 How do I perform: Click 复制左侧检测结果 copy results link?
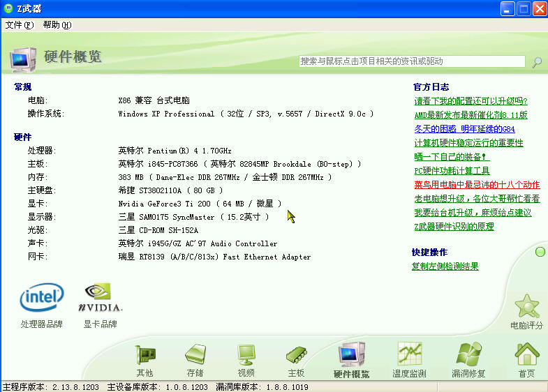pyautogui.click(x=445, y=266)
